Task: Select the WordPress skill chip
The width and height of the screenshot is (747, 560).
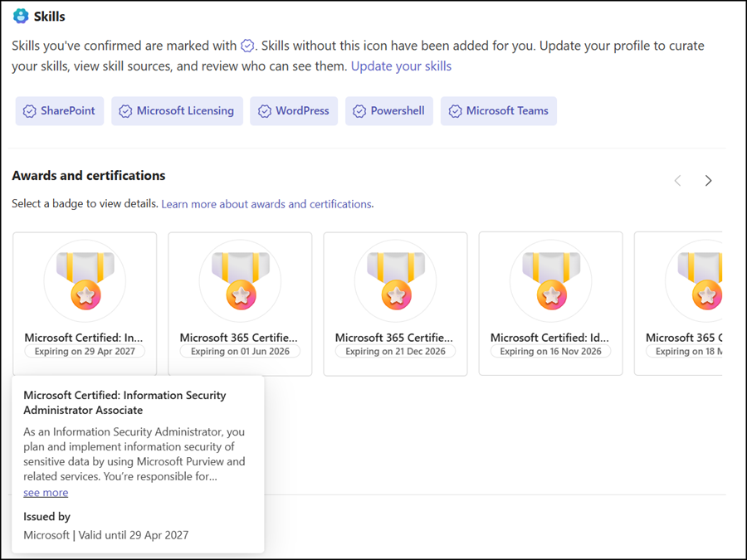Action: point(294,111)
